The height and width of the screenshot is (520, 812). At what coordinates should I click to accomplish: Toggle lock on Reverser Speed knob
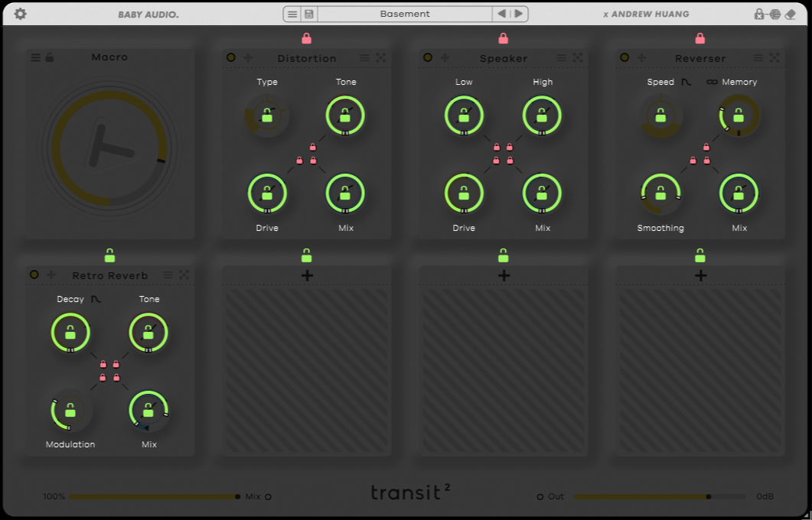point(660,115)
